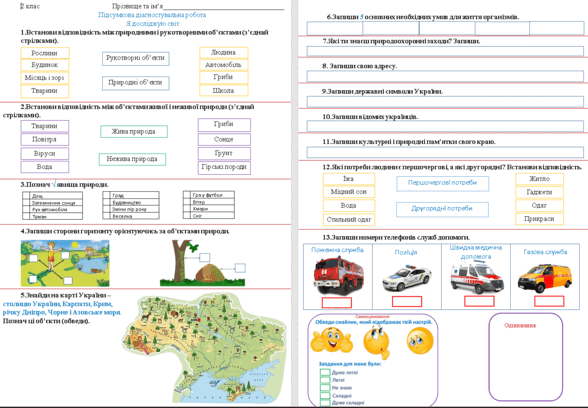Click the fire truck picture
This screenshot has height=408, width=588.
pos(338,275)
